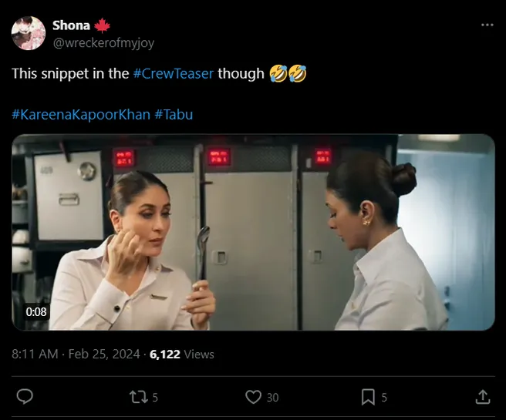Click the repost count of 5
This screenshot has width=506, height=420.
pyautogui.click(x=155, y=398)
